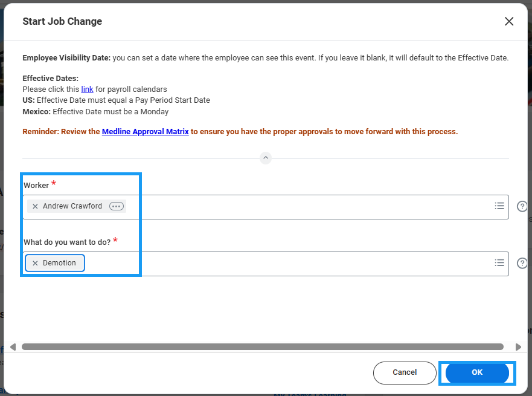
Task: Click the horizontal scrollbar left arrow
Action: pyautogui.click(x=13, y=347)
